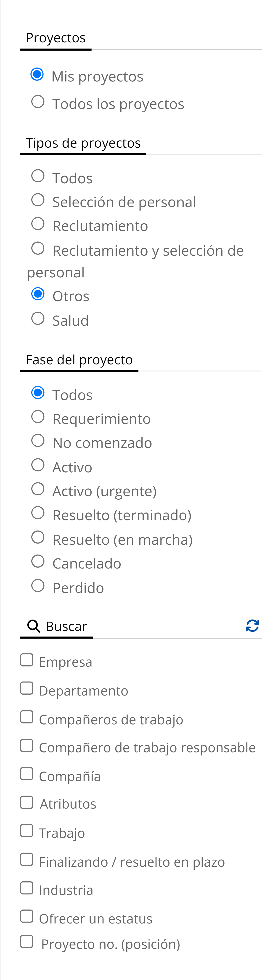Choose "Activo (urgente)" project phase

[38, 489]
